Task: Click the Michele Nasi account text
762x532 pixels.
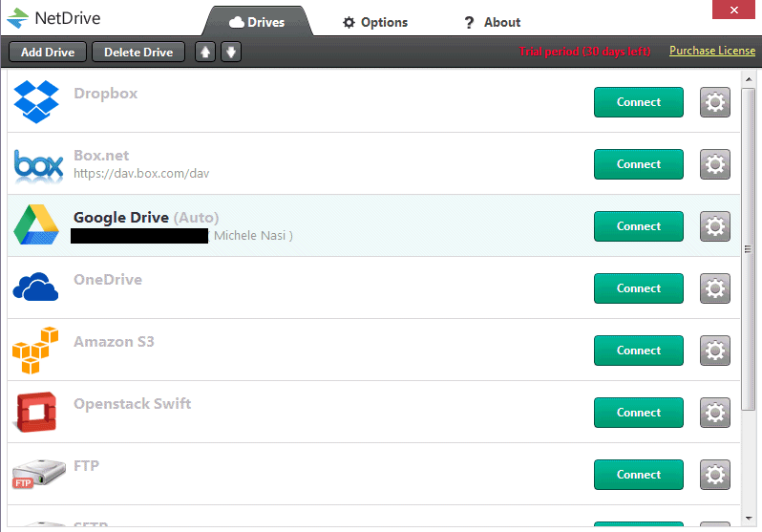Action: coord(250,235)
